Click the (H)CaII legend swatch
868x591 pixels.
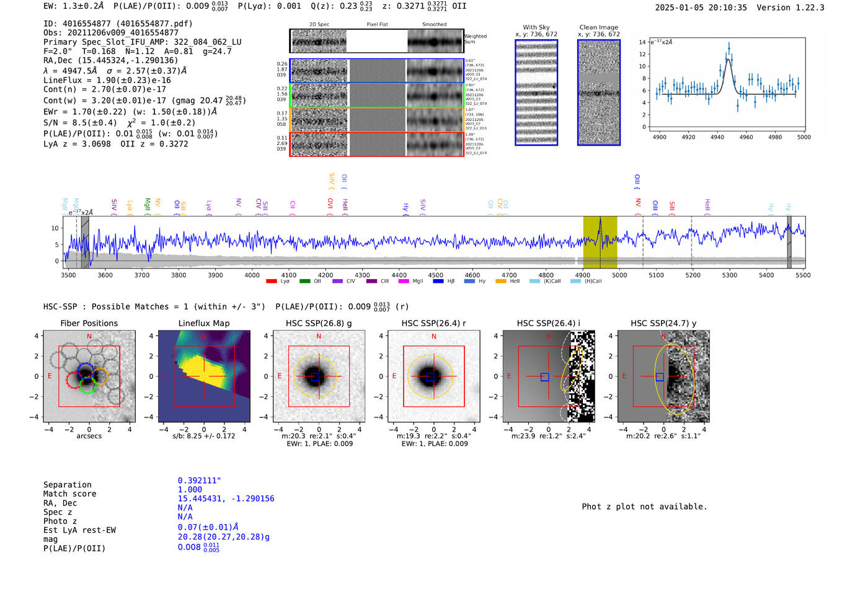pyautogui.click(x=575, y=282)
